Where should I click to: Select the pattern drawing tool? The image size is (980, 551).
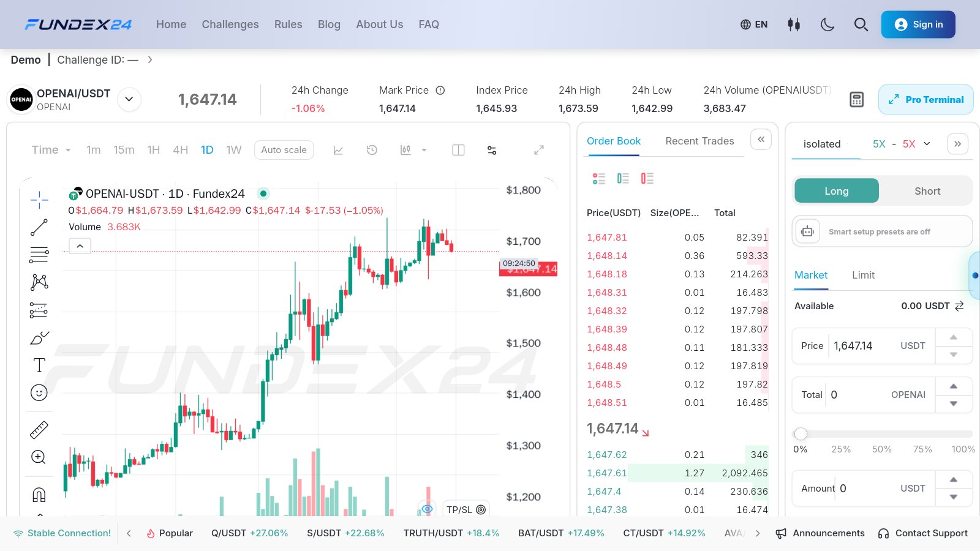(x=39, y=282)
